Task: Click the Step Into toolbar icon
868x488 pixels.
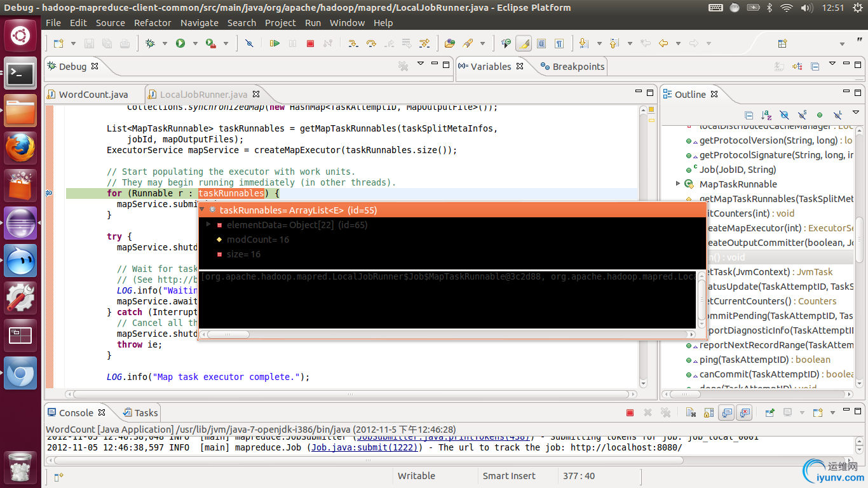Action: click(353, 43)
